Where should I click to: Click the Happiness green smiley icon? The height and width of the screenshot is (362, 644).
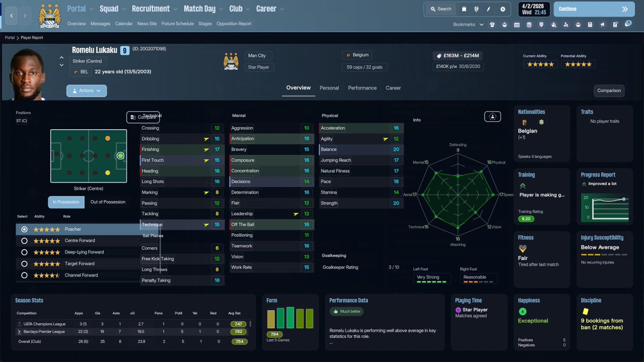coord(523,312)
